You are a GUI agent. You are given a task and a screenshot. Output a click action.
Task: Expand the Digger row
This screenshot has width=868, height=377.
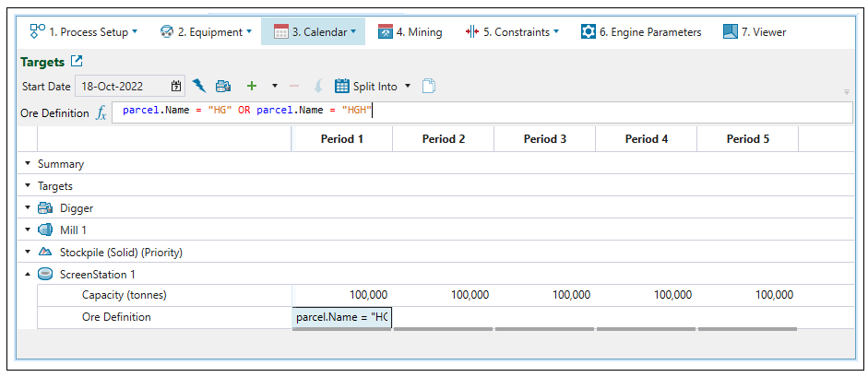tap(28, 208)
